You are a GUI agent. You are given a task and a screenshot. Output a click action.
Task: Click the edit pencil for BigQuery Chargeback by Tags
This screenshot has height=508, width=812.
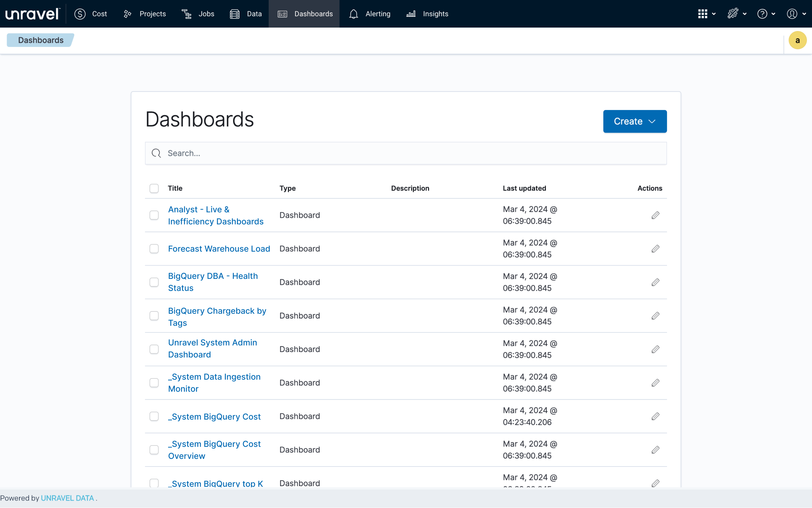click(655, 316)
